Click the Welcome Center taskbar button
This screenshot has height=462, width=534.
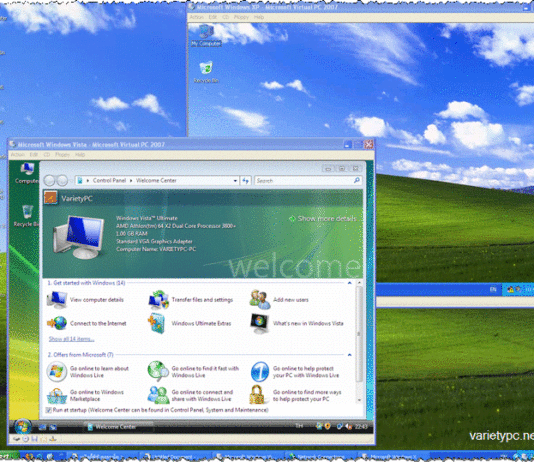coord(118,427)
